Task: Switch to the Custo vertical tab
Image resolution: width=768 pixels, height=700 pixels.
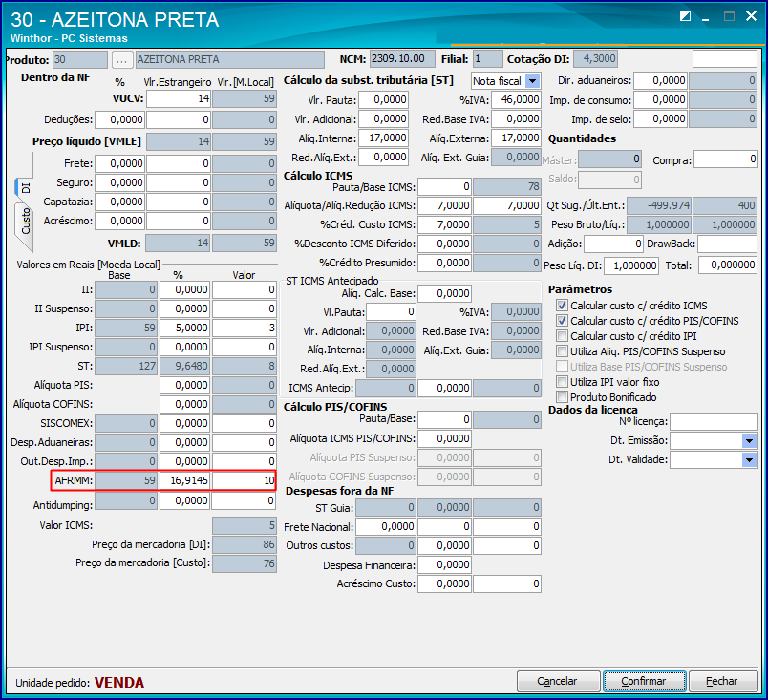Action: click(26, 222)
